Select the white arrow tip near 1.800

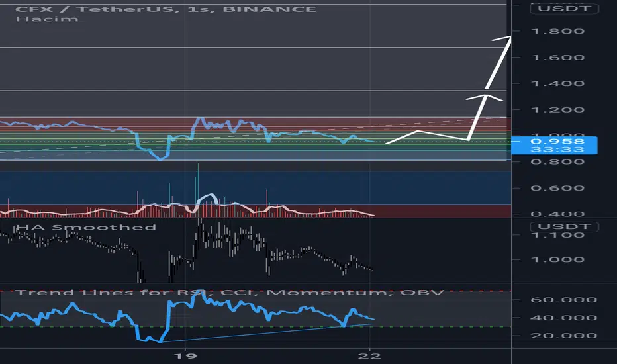[508, 37]
